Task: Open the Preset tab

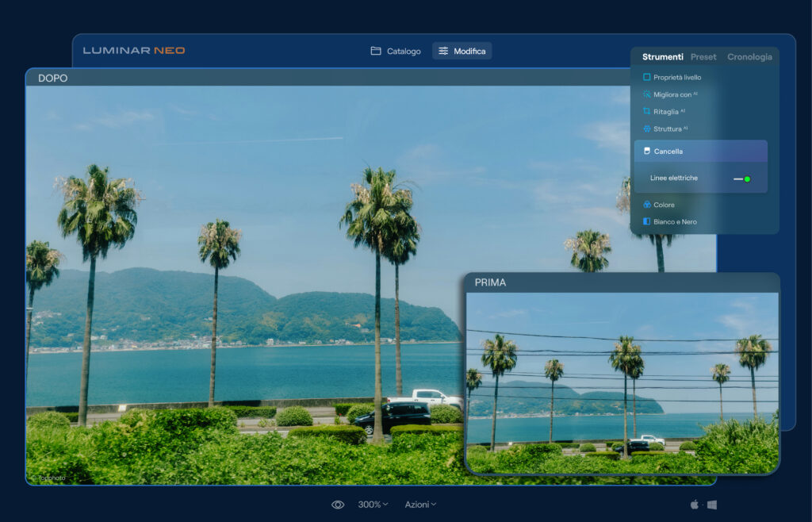Action: click(703, 57)
